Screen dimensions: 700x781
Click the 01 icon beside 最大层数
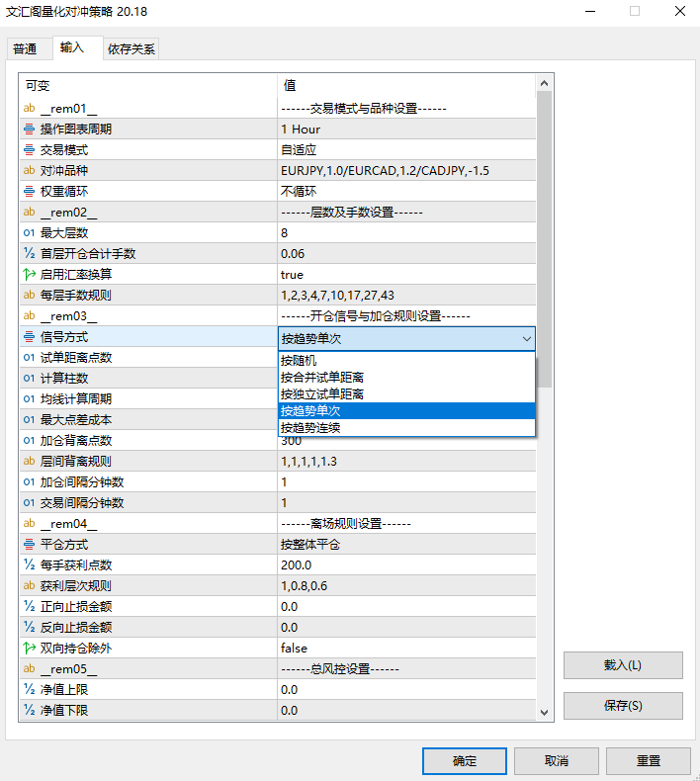(29, 233)
